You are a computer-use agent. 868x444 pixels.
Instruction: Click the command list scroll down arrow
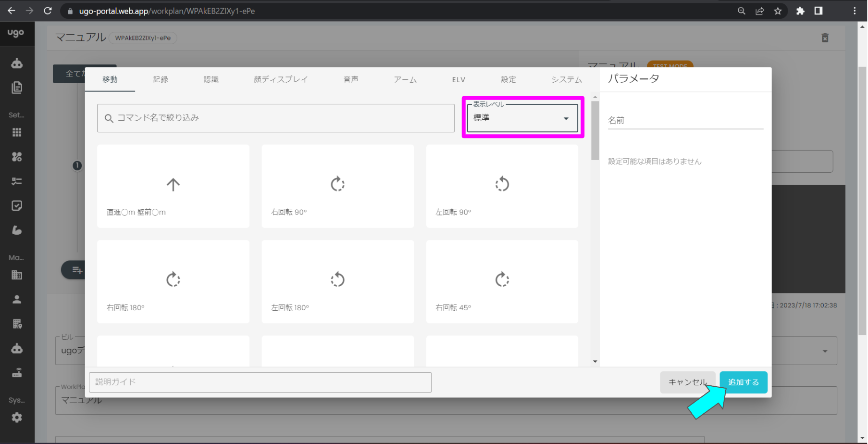pyautogui.click(x=595, y=361)
